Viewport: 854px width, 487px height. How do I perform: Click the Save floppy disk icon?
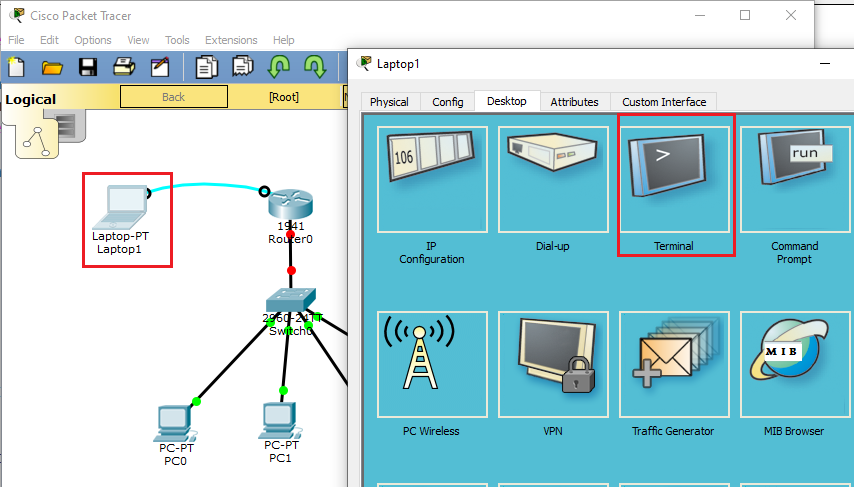click(88, 68)
